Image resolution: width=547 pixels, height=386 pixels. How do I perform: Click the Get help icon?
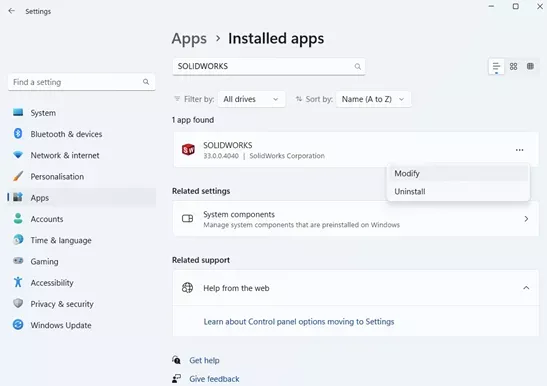(x=177, y=360)
